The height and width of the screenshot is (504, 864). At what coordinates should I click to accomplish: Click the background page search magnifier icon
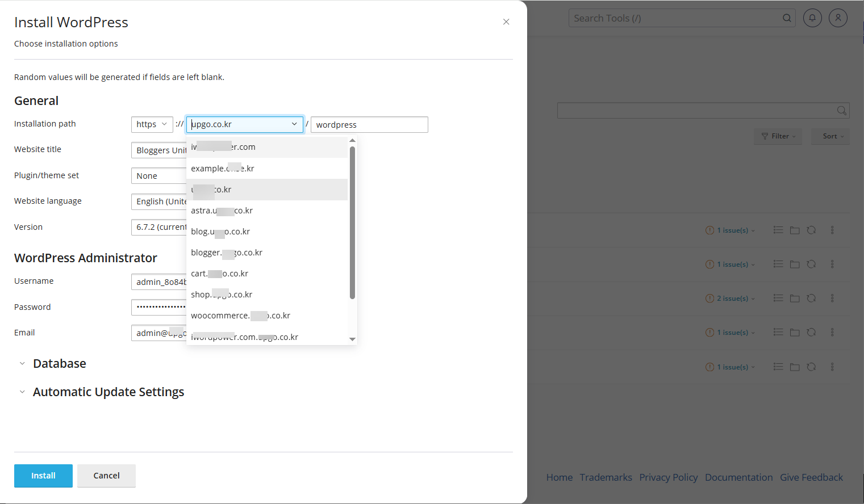pos(842,111)
